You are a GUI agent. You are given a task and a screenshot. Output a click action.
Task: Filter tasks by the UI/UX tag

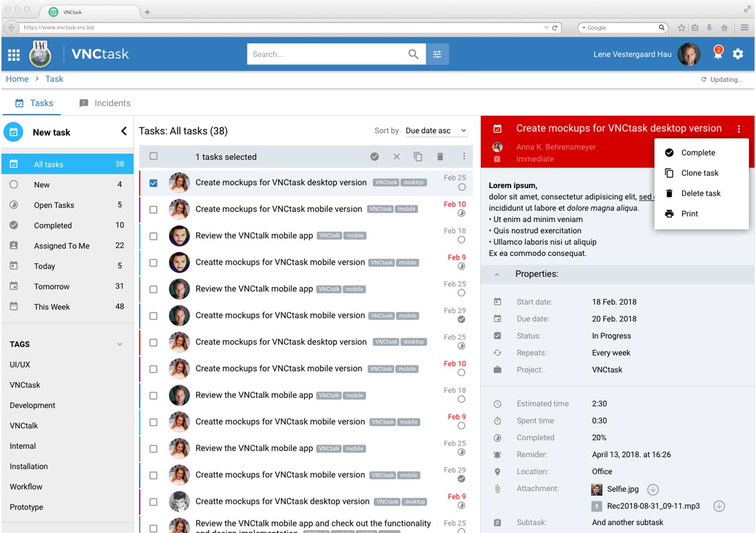(20, 365)
